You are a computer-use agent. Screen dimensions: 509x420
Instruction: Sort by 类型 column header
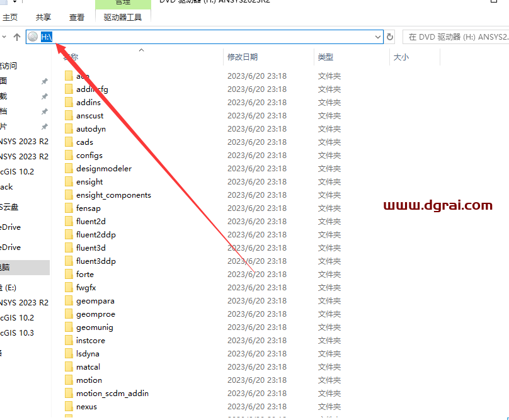pos(326,57)
